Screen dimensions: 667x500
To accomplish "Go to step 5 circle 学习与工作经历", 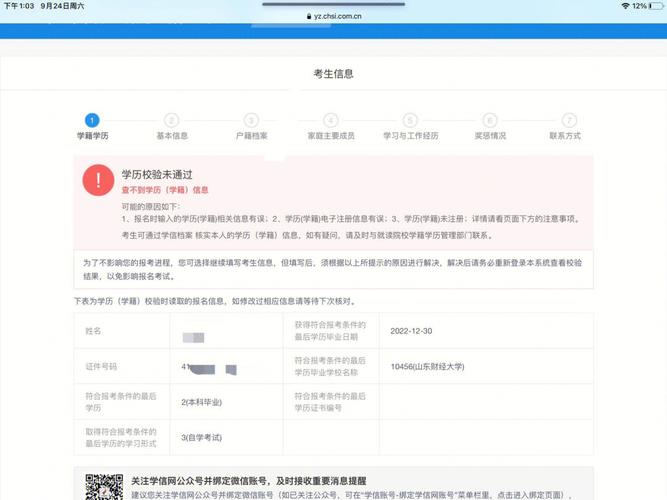I will [410, 120].
